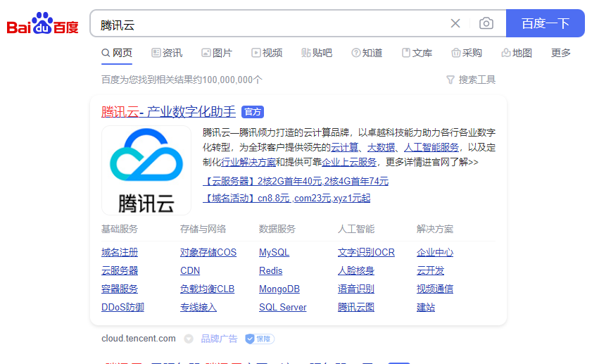Click the 保障 shield badge
This screenshot has height=364, width=599.
pyautogui.click(x=260, y=339)
